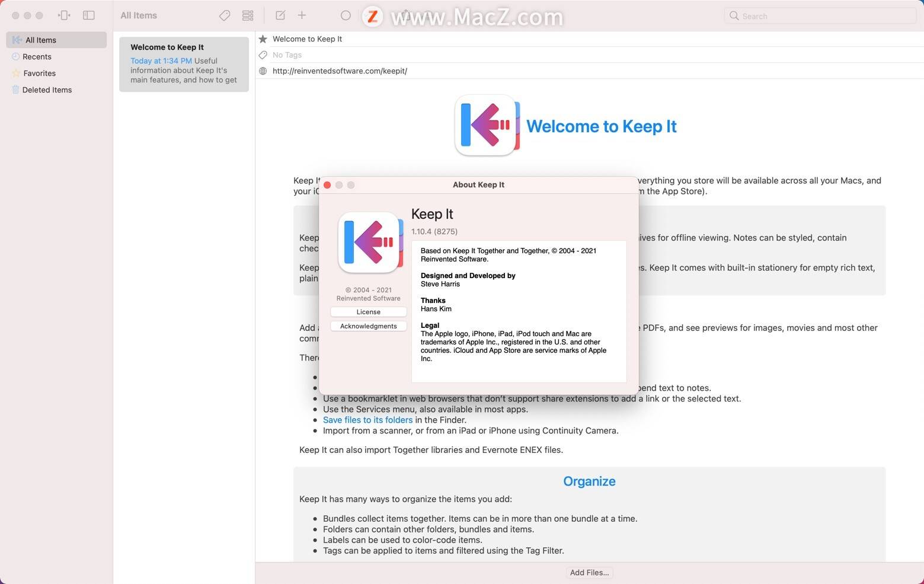924x584 pixels.
Task: Click the All Items title in the toolbar
Action: (139, 15)
